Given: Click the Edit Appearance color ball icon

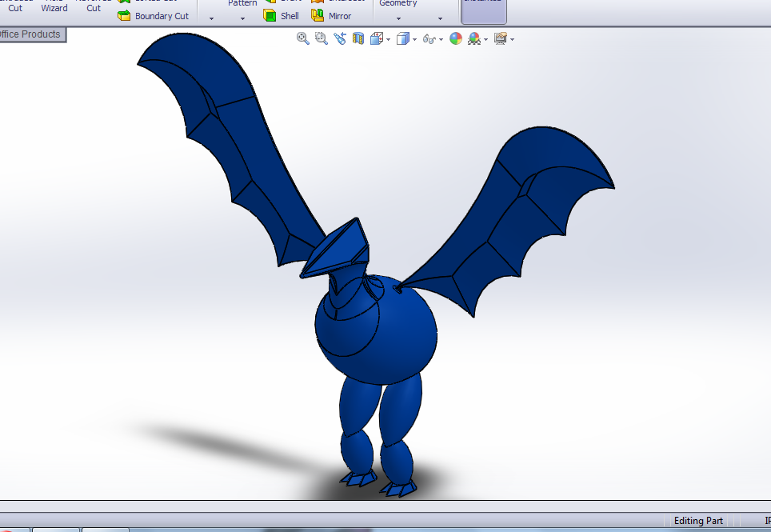Looking at the screenshot, I should coord(456,38).
